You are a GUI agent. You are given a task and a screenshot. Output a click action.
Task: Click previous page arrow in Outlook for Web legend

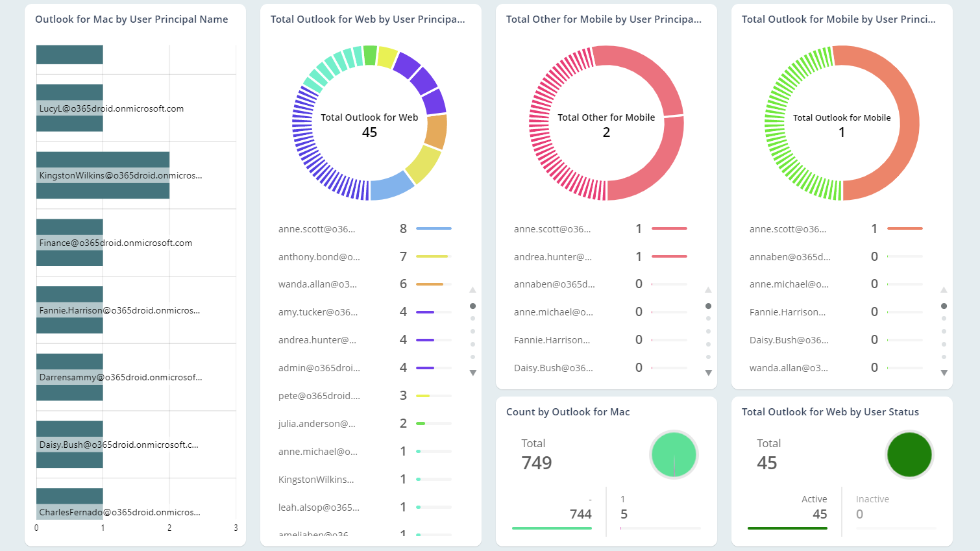(x=472, y=290)
